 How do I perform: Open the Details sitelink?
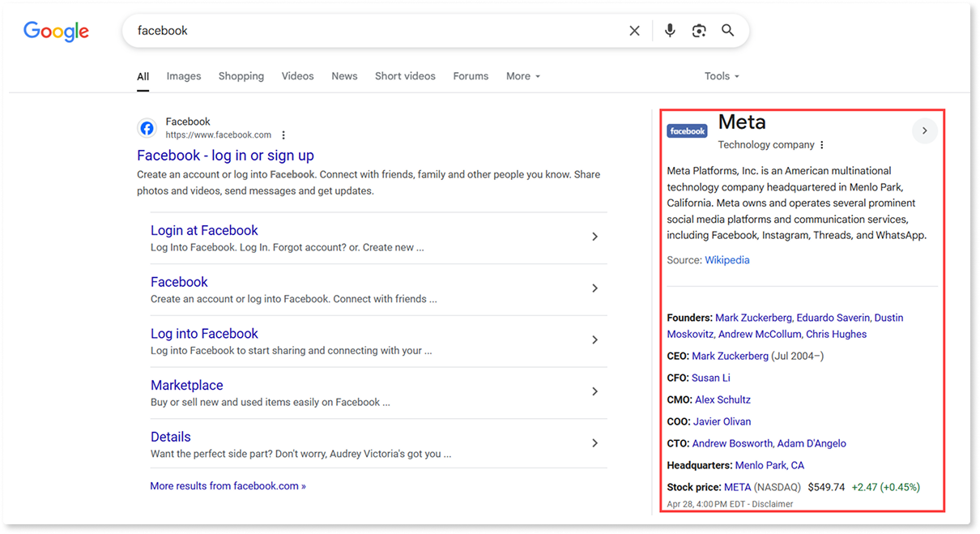coord(171,437)
